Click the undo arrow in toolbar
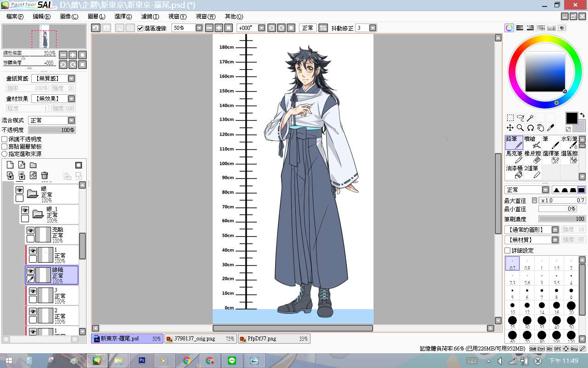 point(96,28)
